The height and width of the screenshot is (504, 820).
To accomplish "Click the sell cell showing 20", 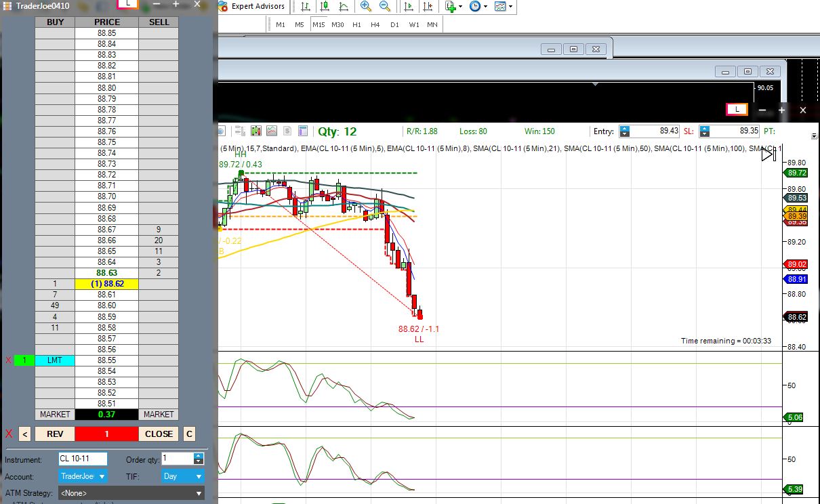I will point(159,240).
